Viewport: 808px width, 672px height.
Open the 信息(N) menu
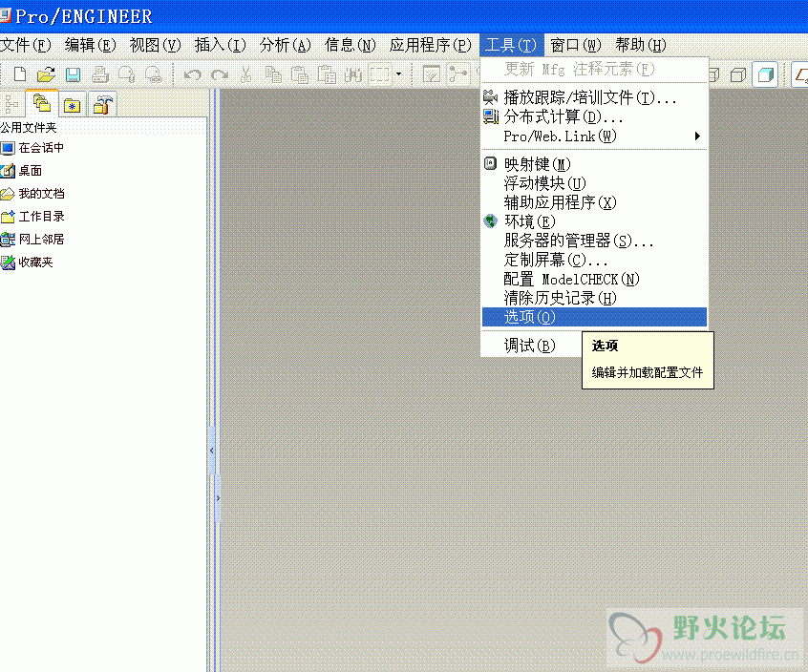coord(350,45)
